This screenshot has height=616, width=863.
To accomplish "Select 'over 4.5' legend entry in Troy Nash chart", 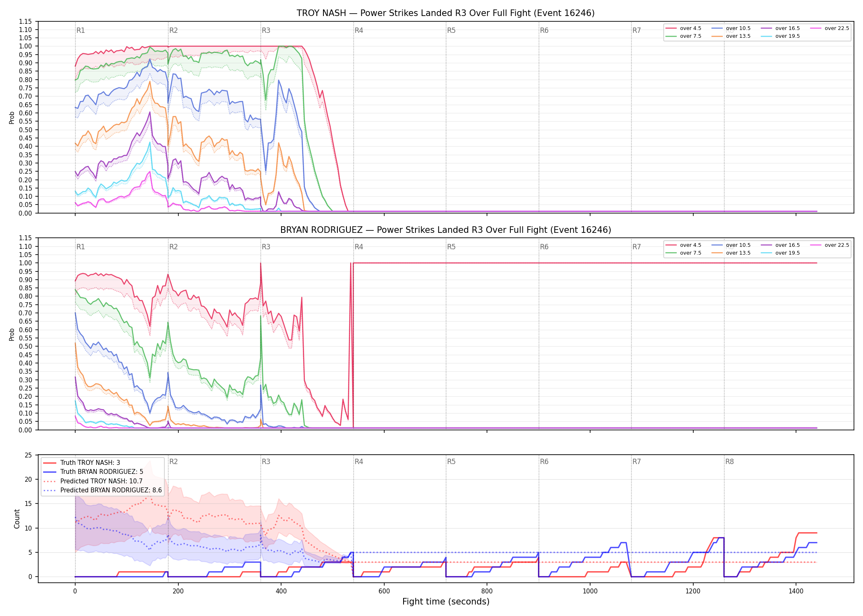I will pyautogui.click(x=683, y=28).
